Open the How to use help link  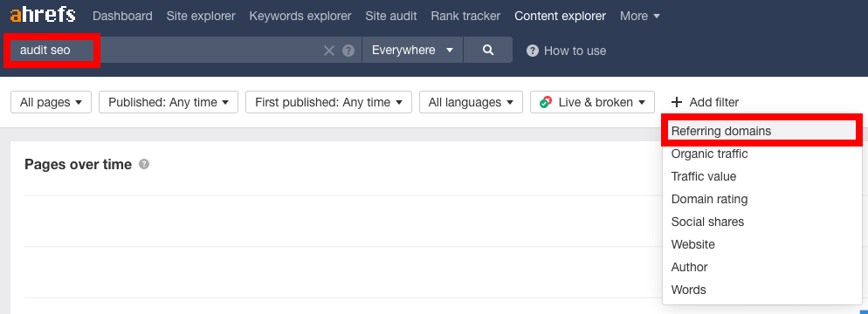click(x=566, y=51)
